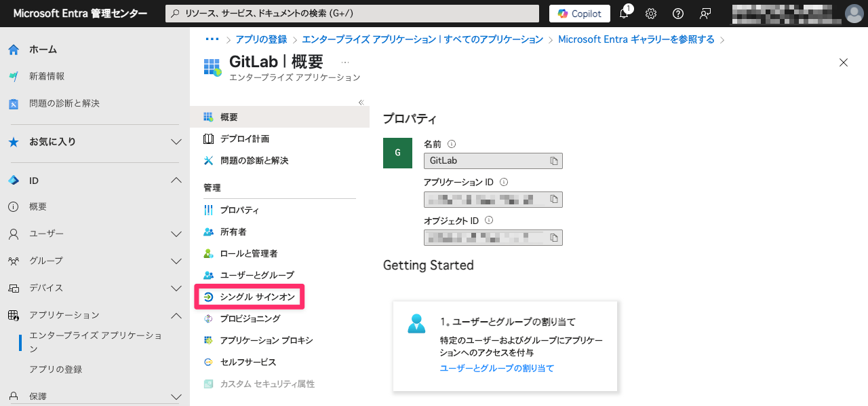The image size is (868, 406).
Task: Click the 名前 field containing GitLab
Action: [x=493, y=161]
